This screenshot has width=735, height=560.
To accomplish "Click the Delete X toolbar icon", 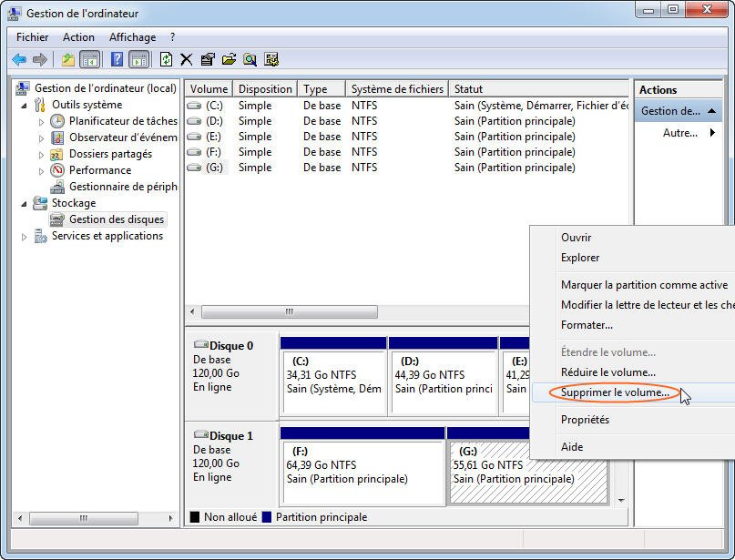I will pos(187,59).
